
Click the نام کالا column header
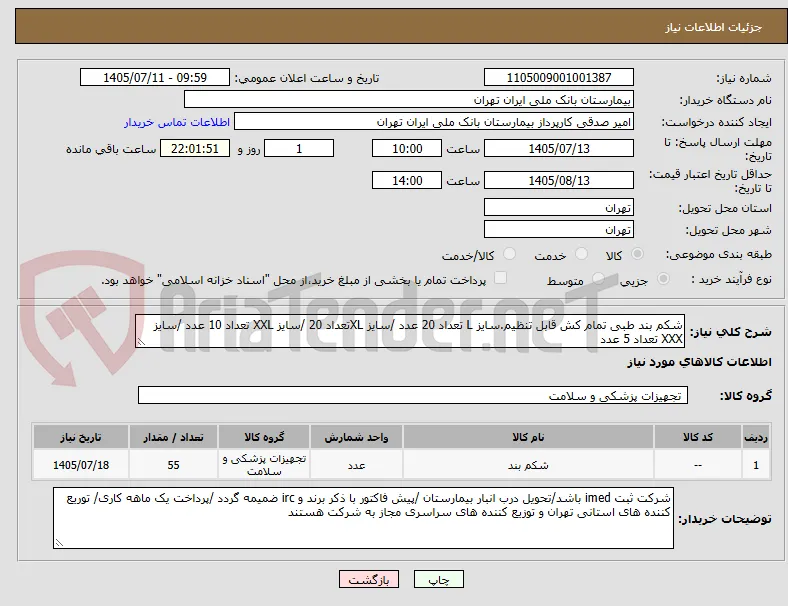[x=528, y=437]
